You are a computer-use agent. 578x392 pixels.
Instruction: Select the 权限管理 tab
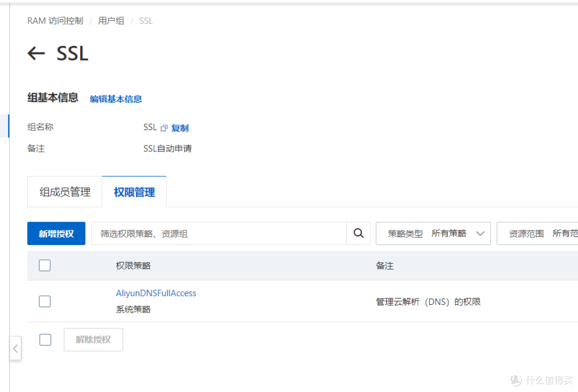(134, 192)
